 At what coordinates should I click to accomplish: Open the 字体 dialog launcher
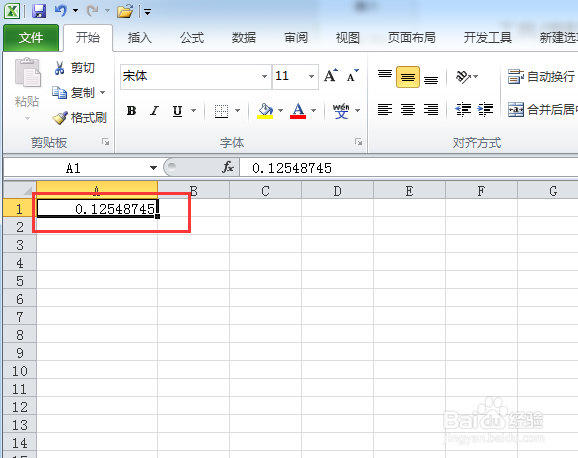coord(358,142)
